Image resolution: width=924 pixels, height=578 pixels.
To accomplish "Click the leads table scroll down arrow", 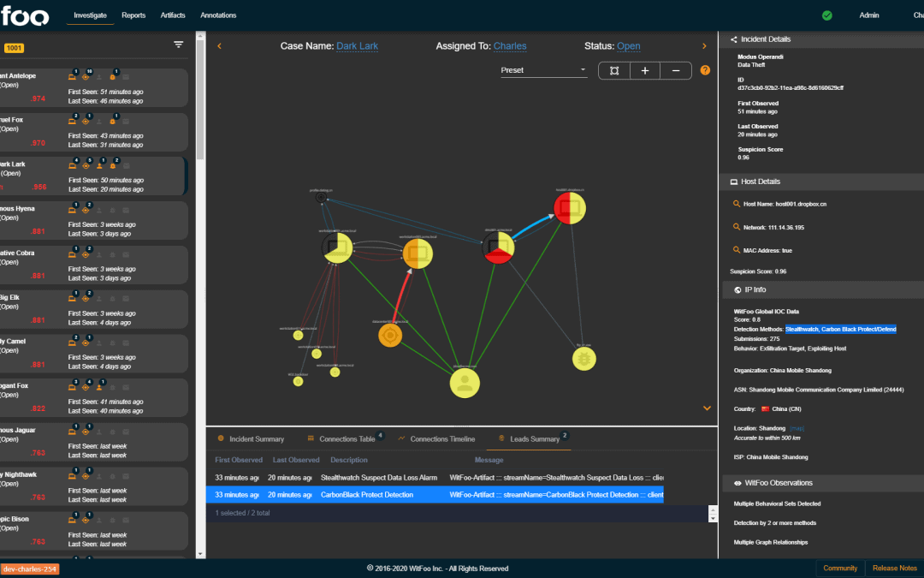I will pyautogui.click(x=713, y=518).
